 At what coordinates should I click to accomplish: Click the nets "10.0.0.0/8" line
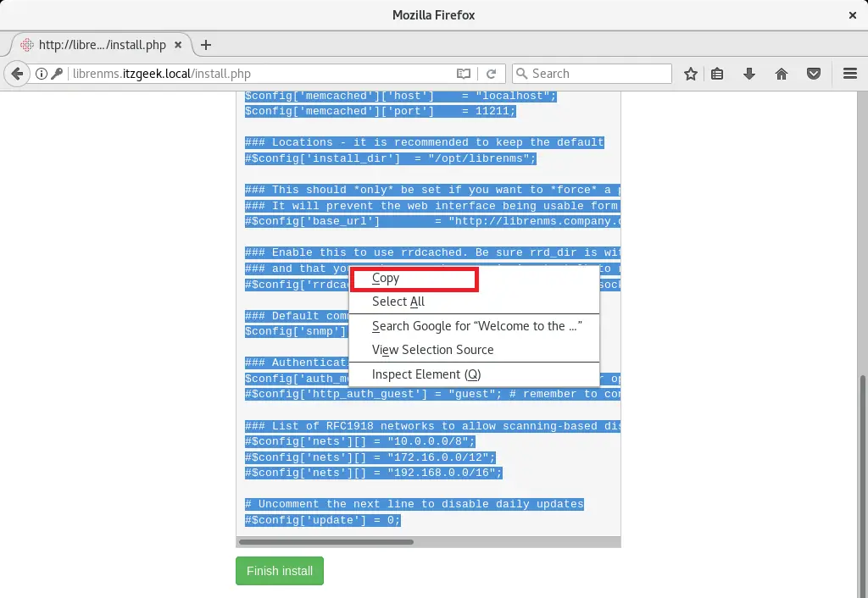click(x=360, y=441)
